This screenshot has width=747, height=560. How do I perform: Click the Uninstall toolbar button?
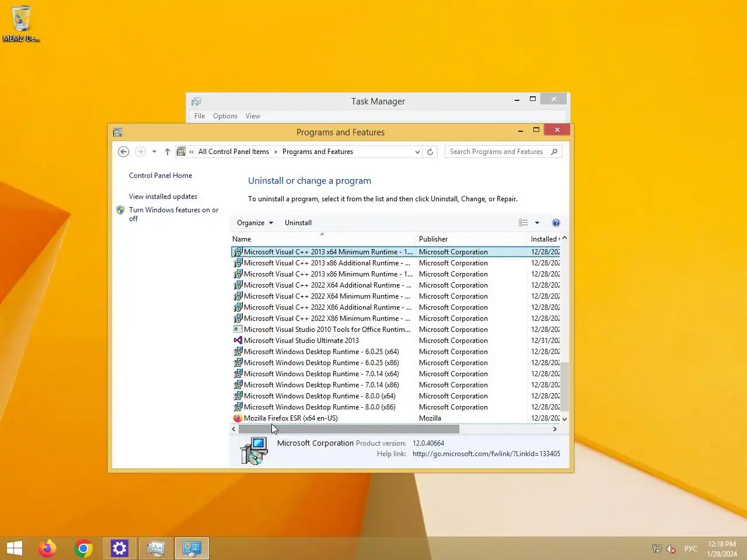[x=298, y=223]
